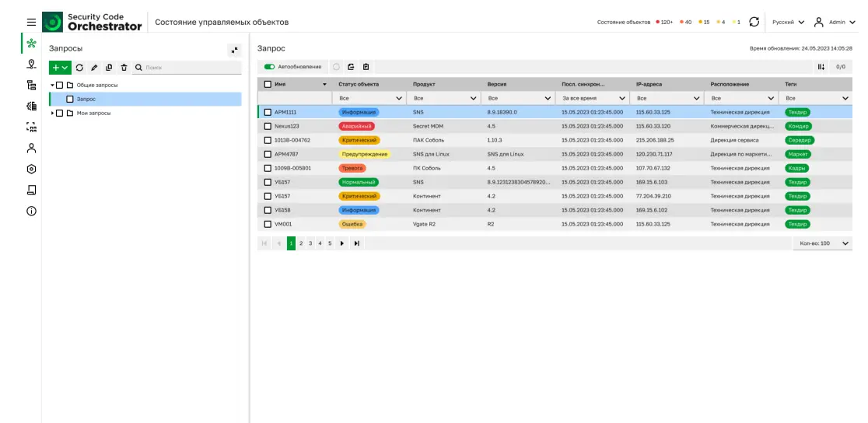Screen dimensions: 868x423
Task: Refresh the queries list in Запросы toolbar
Action: pos(79,68)
